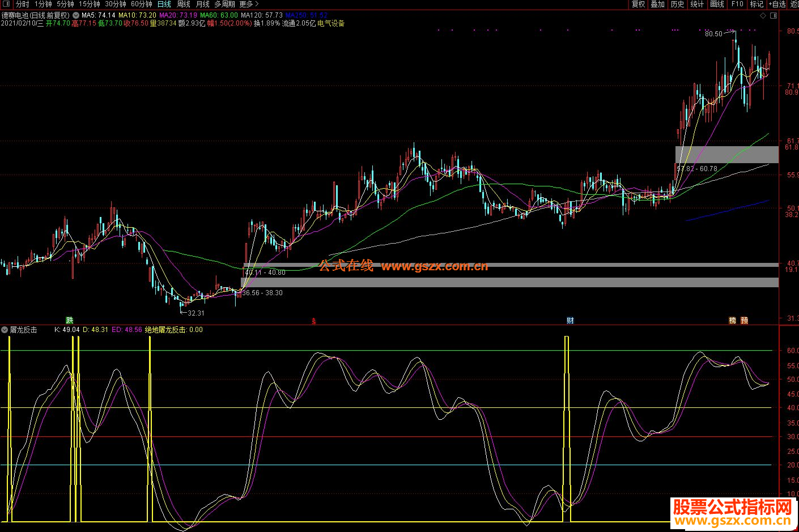Image resolution: width=799 pixels, height=532 pixels.
Task: Switch to the 月线 monthly chart
Action: click(x=203, y=4)
